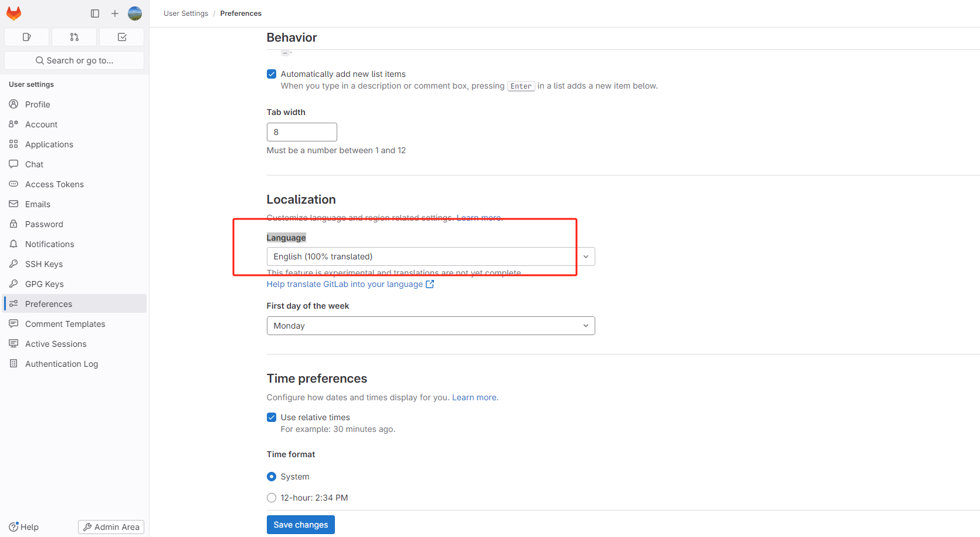
Task: Click the GitLab fox logo
Action: [x=14, y=13]
